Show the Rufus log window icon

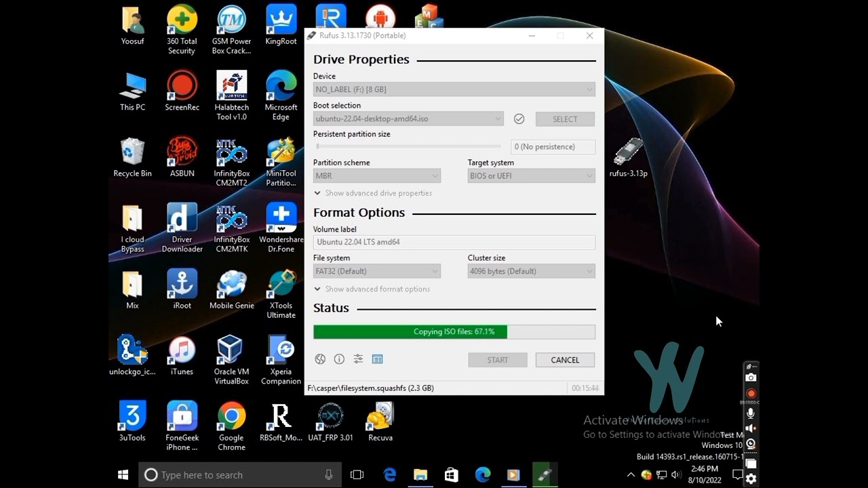click(x=378, y=359)
